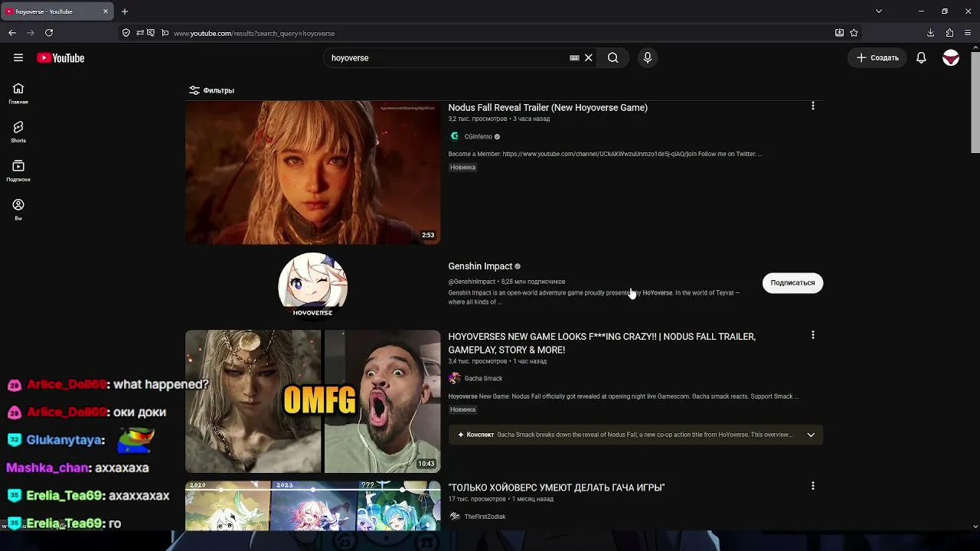This screenshot has width=980, height=551.
Task: Open the browser application menu
Action: (x=968, y=33)
